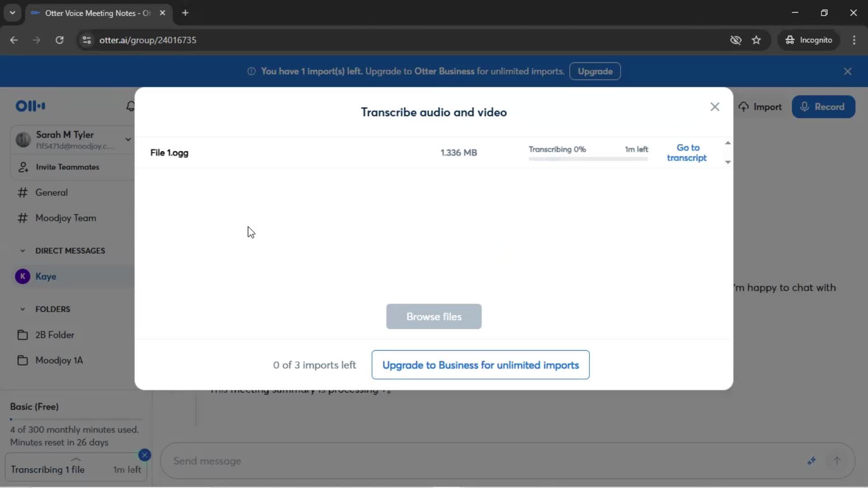Bookmark this page with star icon
868x488 pixels.
[756, 40]
